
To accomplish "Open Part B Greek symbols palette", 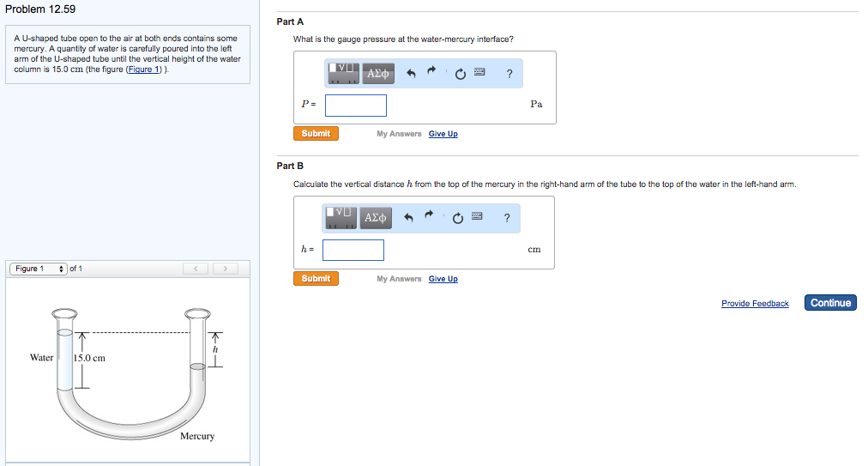I will point(375,218).
